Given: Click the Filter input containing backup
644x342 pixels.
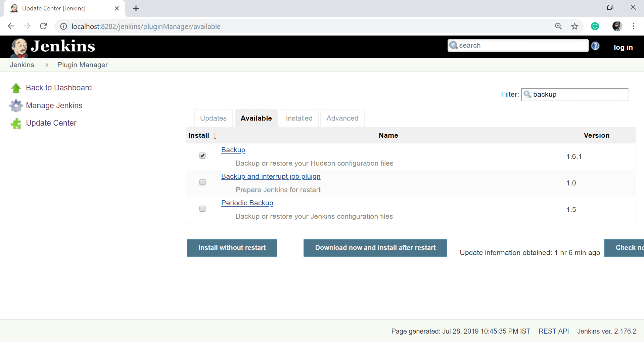Looking at the screenshot, I should click(575, 94).
